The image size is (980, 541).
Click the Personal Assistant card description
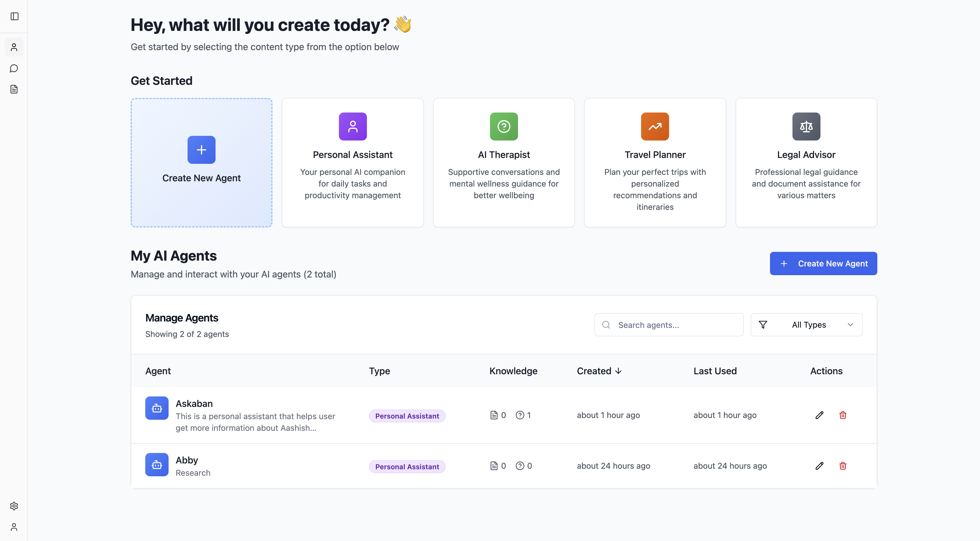[353, 184]
